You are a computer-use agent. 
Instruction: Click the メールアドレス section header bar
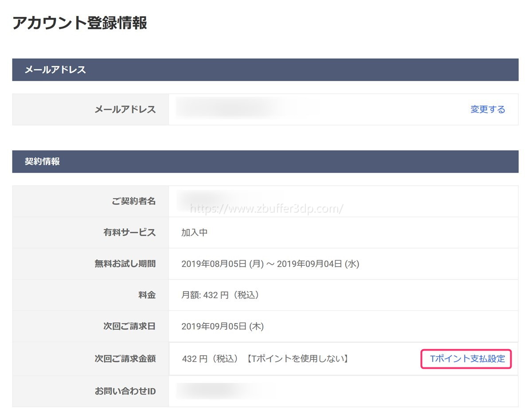click(265, 70)
